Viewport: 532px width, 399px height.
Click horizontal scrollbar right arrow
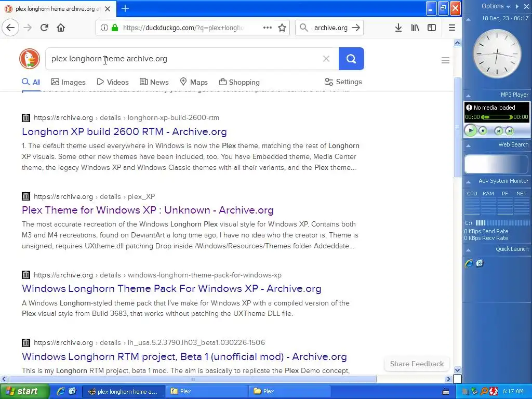coord(448,379)
